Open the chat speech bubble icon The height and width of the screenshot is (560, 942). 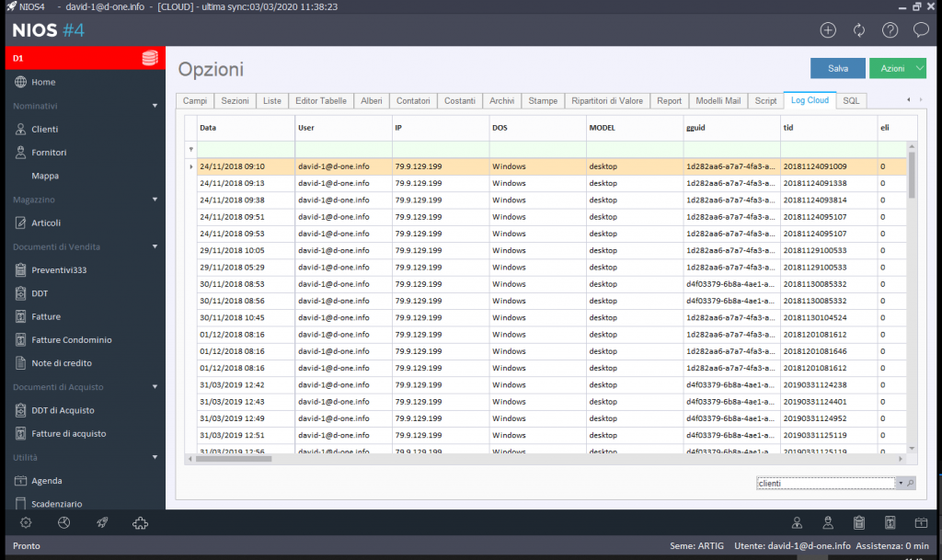point(921,30)
